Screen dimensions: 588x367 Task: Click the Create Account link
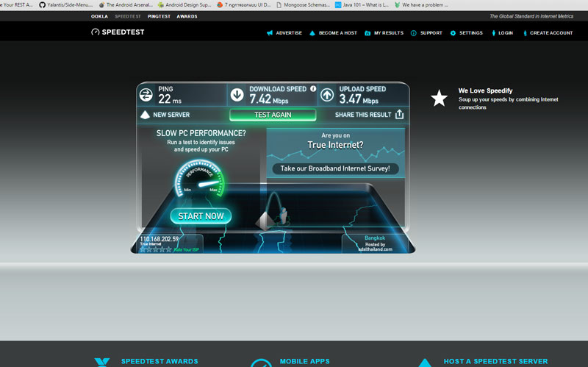[551, 33]
